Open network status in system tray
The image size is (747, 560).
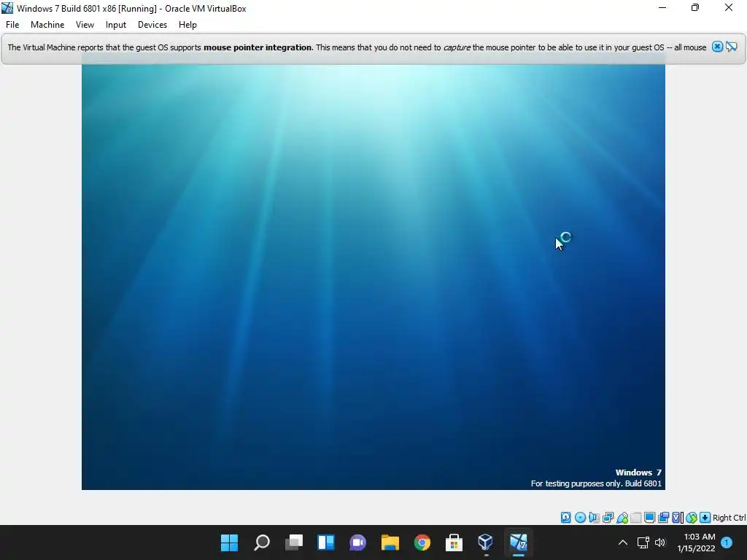tap(643, 542)
